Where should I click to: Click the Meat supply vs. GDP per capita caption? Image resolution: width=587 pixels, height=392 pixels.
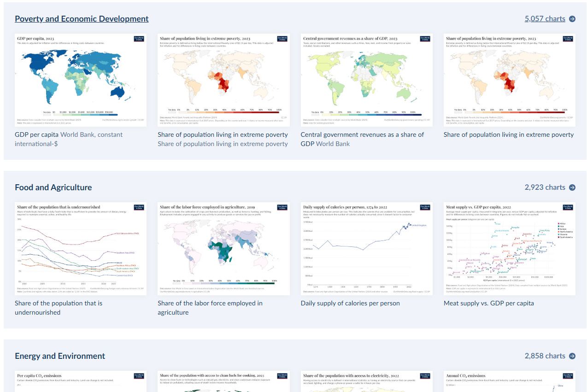[489, 303]
